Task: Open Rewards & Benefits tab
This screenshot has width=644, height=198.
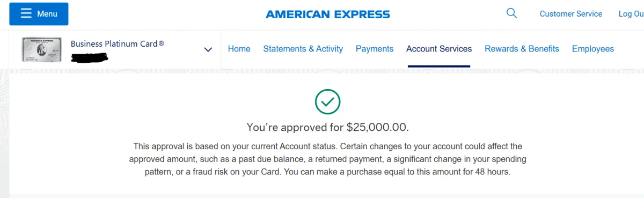Action: coord(522,49)
